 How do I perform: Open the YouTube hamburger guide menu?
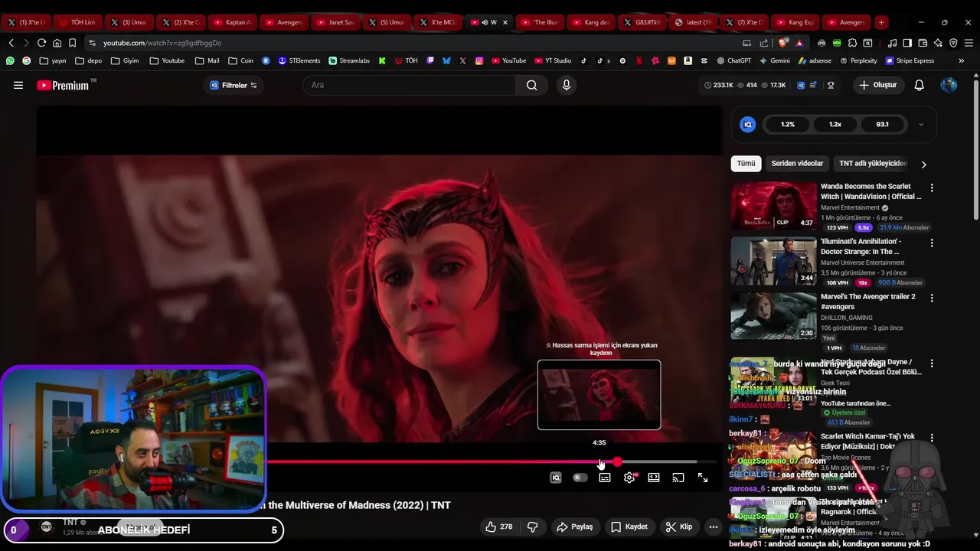[x=18, y=85]
